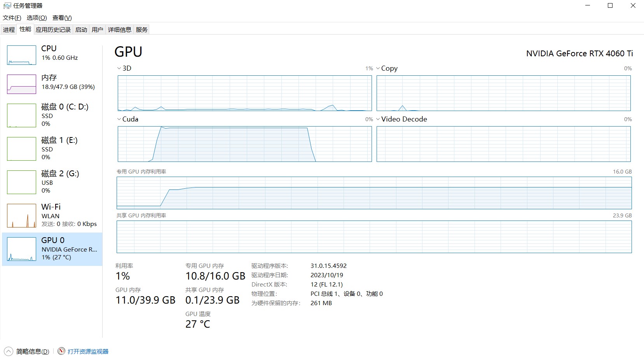Switch to the 进程 tab
This screenshot has width=644, height=363.
(x=9, y=30)
